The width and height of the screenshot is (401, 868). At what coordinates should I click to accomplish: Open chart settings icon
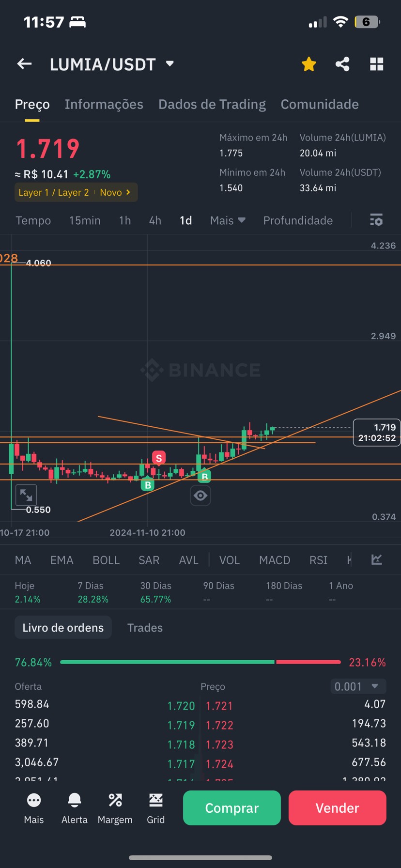pyautogui.click(x=376, y=220)
